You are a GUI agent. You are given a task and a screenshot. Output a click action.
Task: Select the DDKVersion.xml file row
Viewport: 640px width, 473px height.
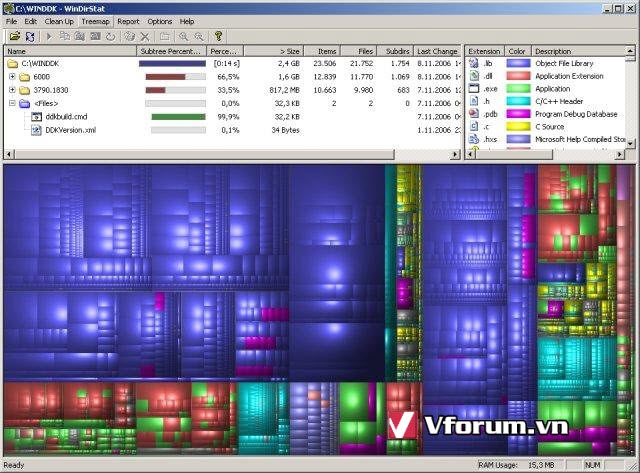pyautogui.click(x=233, y=130)
